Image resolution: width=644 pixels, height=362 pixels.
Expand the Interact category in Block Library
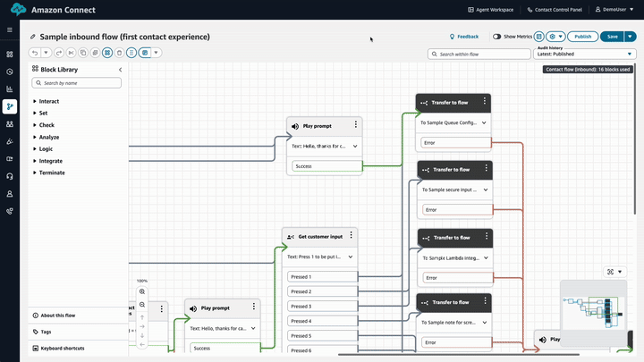click(x=35, y=102)
